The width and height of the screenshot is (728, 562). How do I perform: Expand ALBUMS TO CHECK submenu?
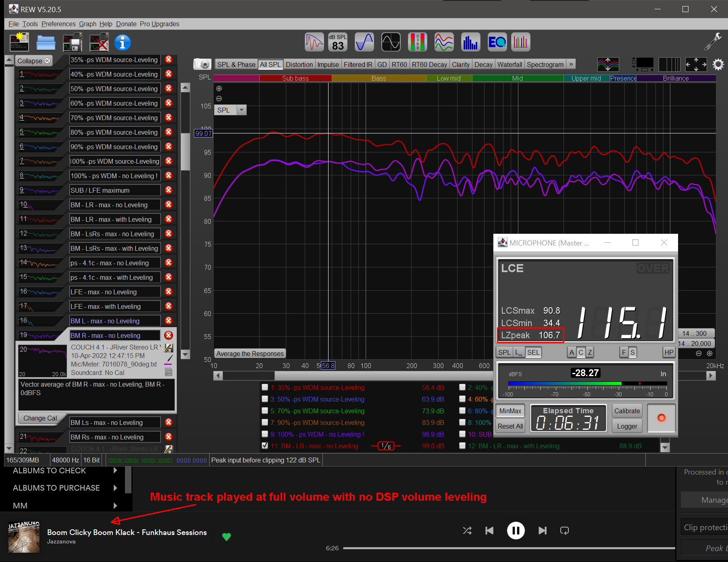click(x=115, y=470)
